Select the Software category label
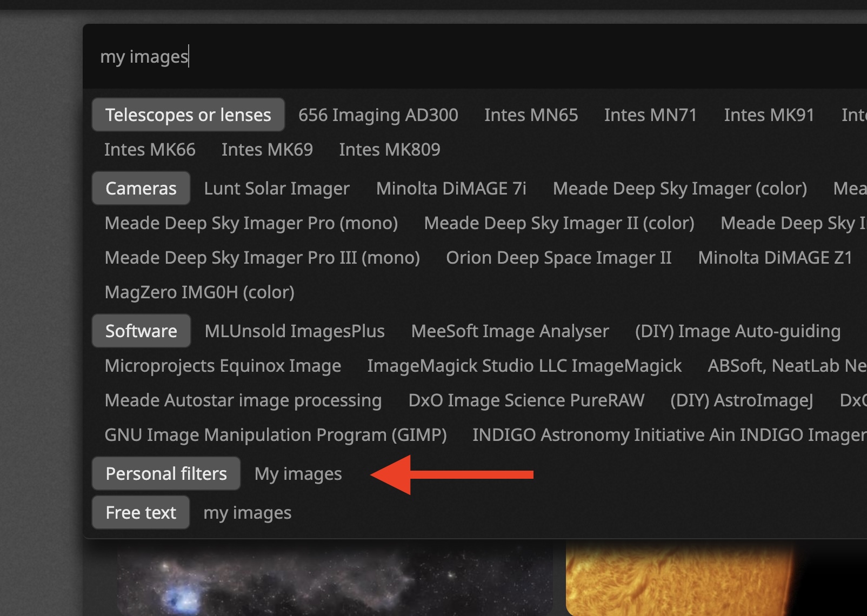 click(x=141, y=331)
